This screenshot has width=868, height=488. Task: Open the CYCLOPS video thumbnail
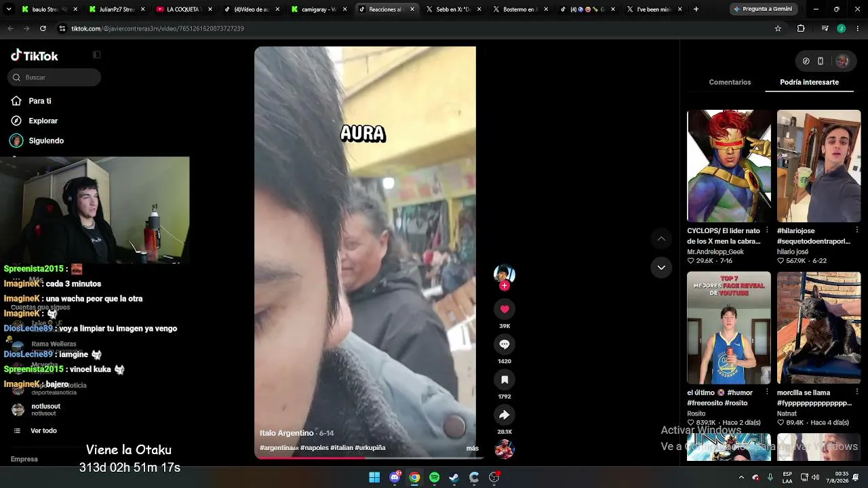tap(729, 166)
